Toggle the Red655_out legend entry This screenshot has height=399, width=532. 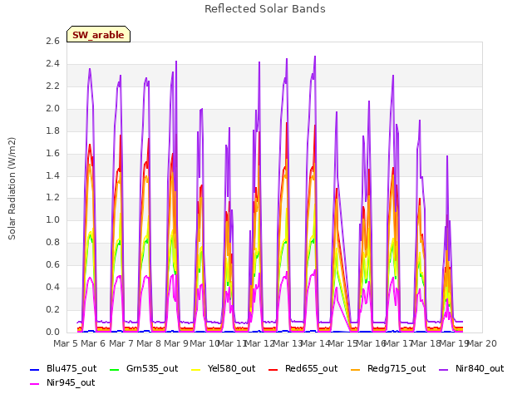coord(303,369)
